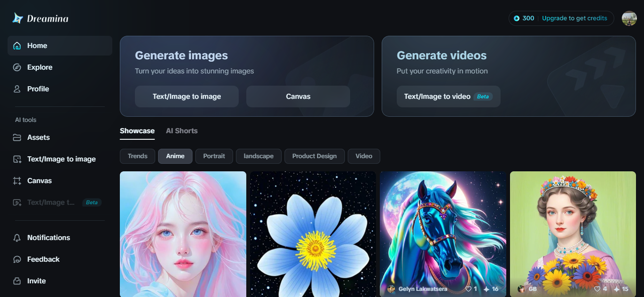Screen dimensions: 644x297
Task: Open Assets in the sidebar
Action: 60,137
